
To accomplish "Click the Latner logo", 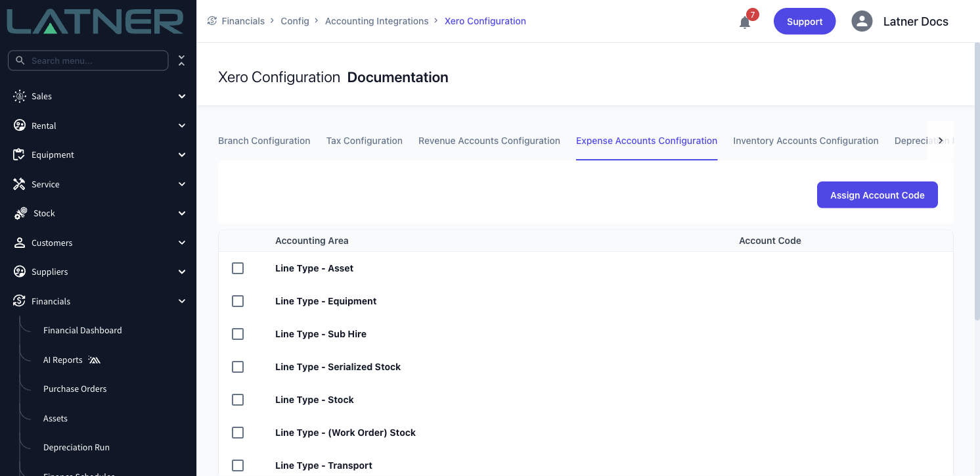I will pos(95,21).
